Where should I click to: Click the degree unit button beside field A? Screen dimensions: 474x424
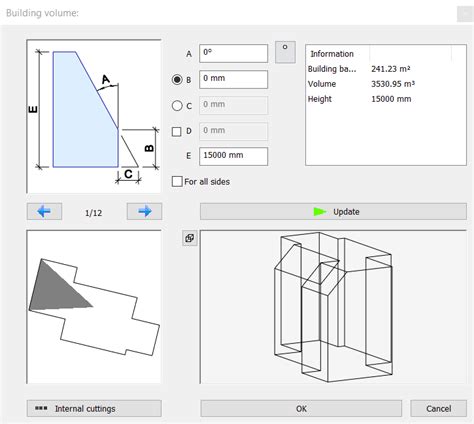pyautogui.click(x=285, y=52)
